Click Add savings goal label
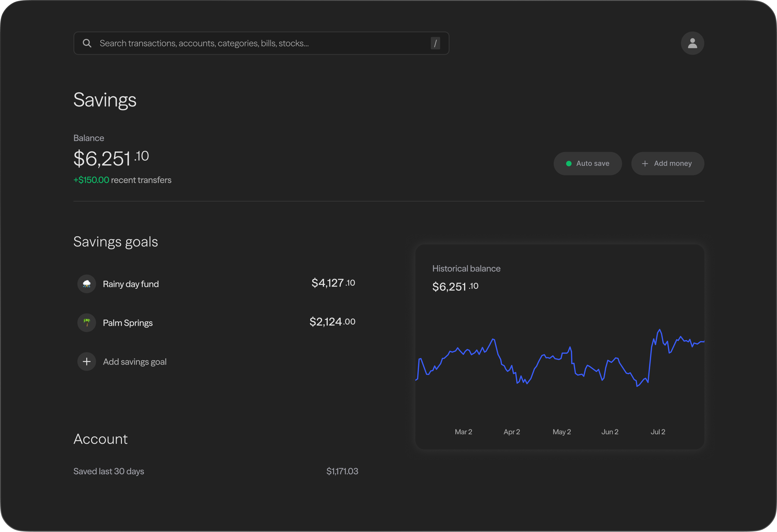Image resolution: width=777 pixels, height=532 pixels. click(x=134, y=362)
